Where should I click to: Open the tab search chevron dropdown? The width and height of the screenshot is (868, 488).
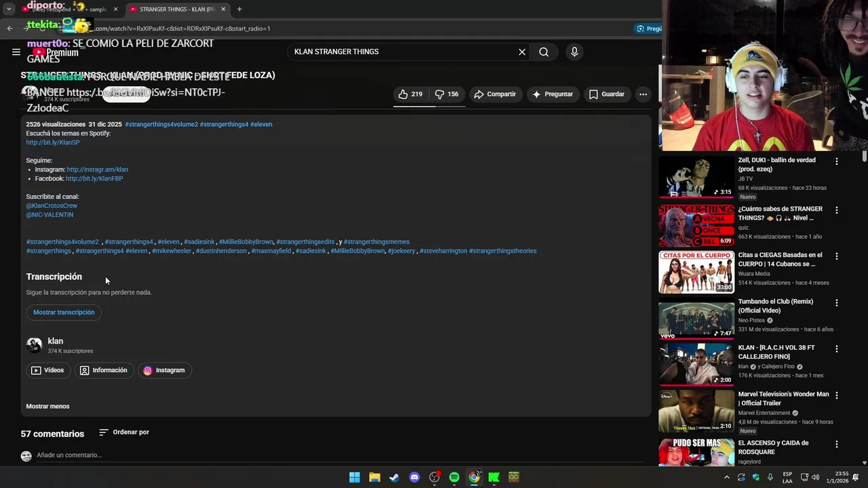[9, 9]
